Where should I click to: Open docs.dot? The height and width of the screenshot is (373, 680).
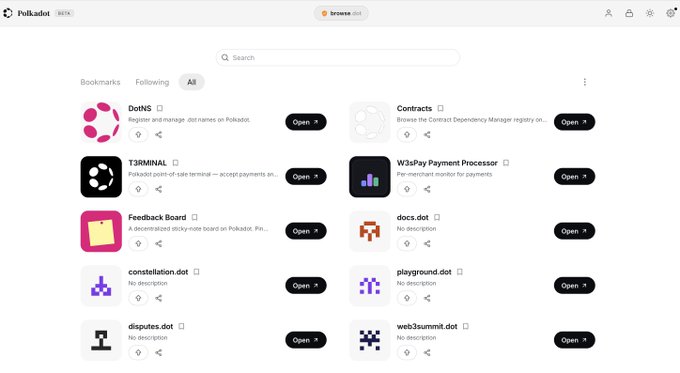coord(574,231)
